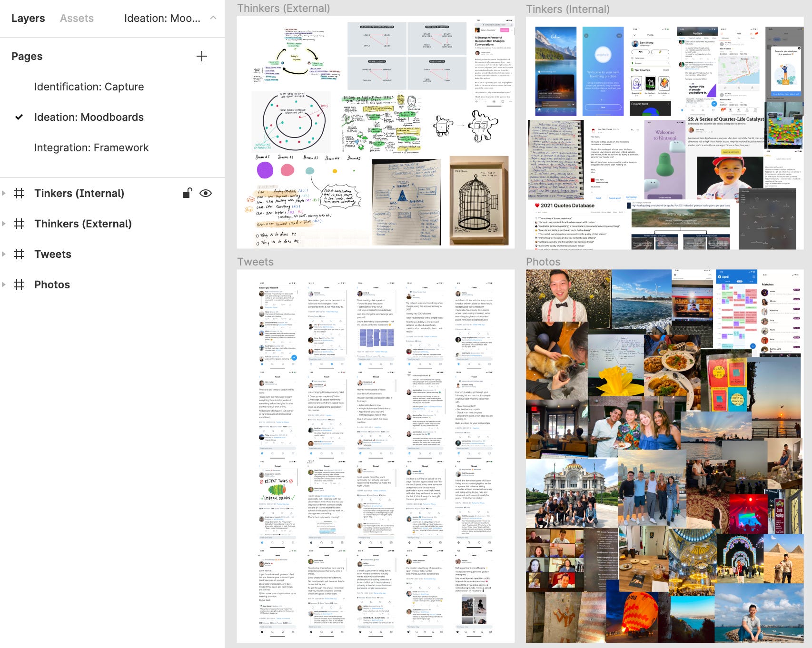The width and height of the screenshot is (812, 648).
Task: Click frame icon of Thinkers (External) layer
Action: click(x=19, y=224)
